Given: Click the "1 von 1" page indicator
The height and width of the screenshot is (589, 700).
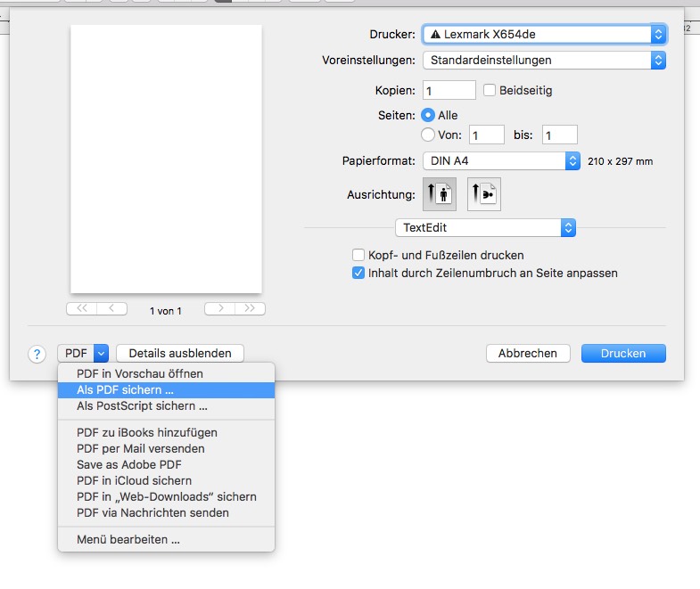Looking at the screenshot, I should click(x=166, y=311).
